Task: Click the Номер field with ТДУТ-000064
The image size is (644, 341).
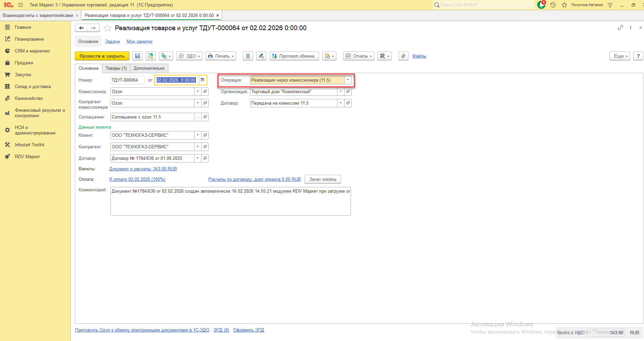Action: 127,80
